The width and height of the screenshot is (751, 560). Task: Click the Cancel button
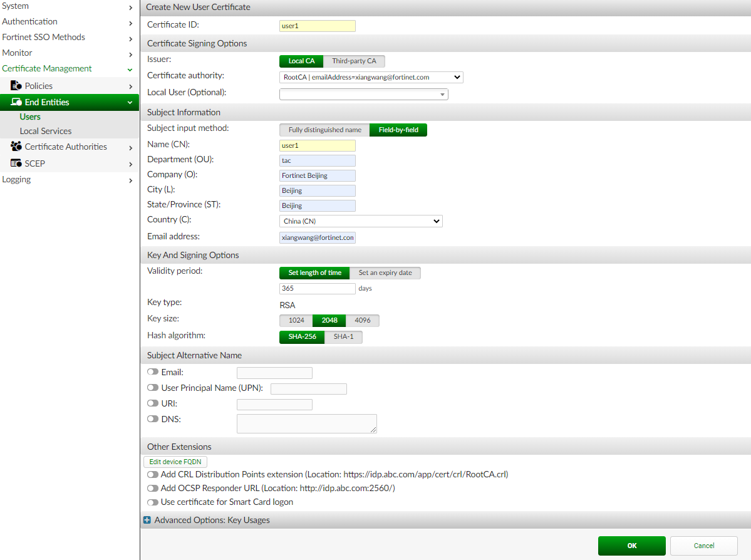coord(703,546)
